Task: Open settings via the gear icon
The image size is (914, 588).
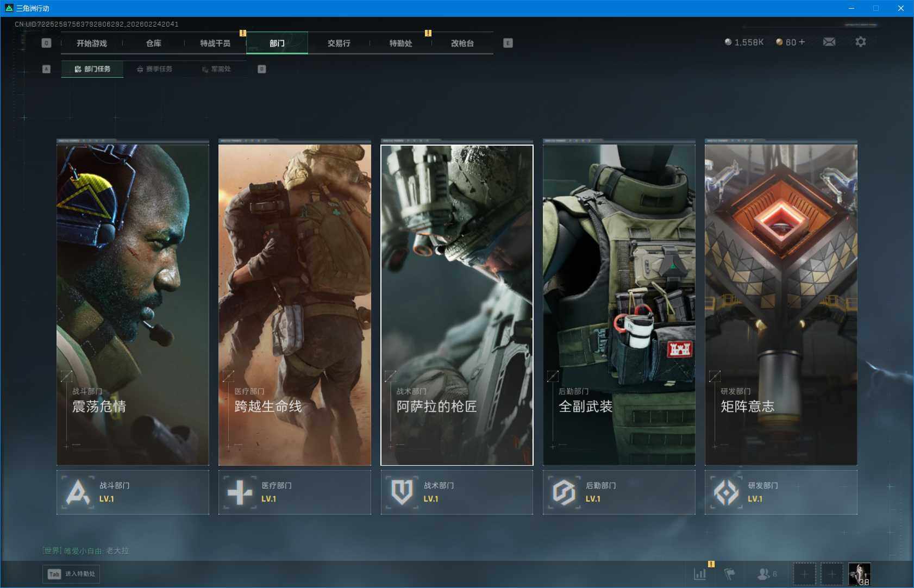Action: click(860, 42)
